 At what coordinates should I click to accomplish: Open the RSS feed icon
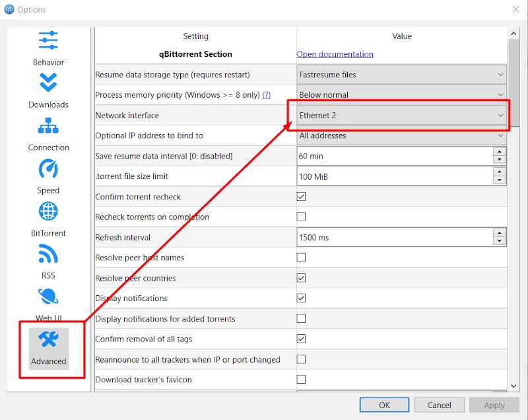tap(48, 254)
